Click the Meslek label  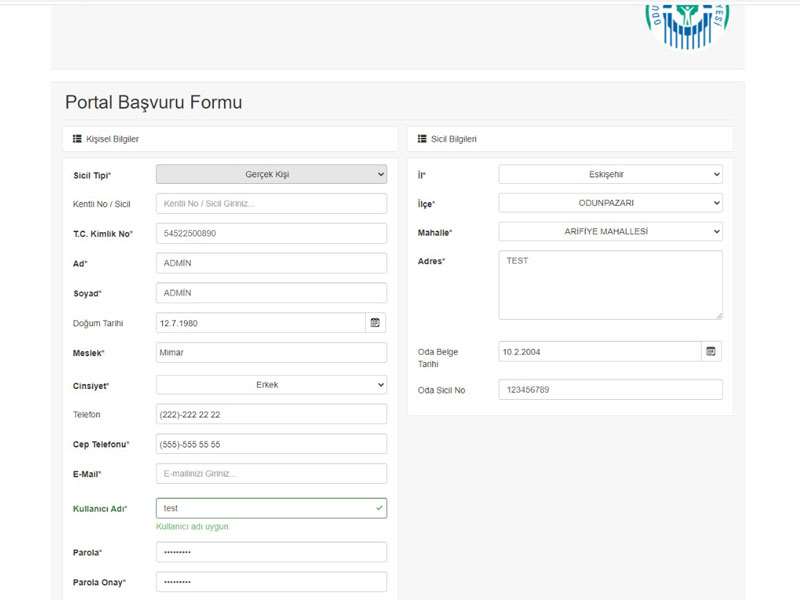[x=88, y=353]
